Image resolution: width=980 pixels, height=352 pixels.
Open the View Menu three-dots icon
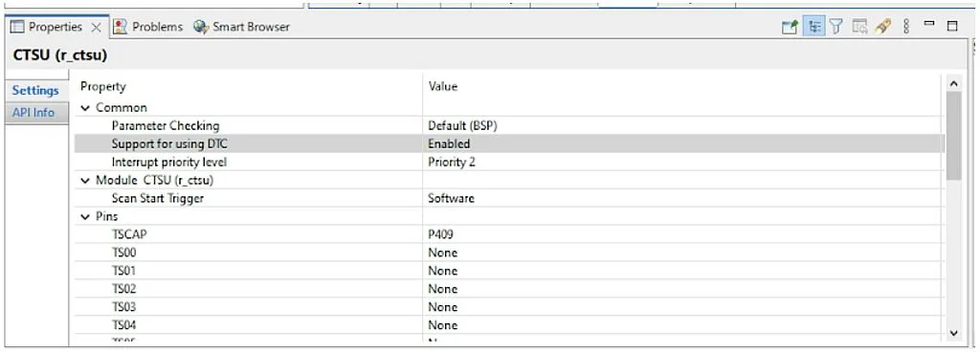click(x=906, y=27)
